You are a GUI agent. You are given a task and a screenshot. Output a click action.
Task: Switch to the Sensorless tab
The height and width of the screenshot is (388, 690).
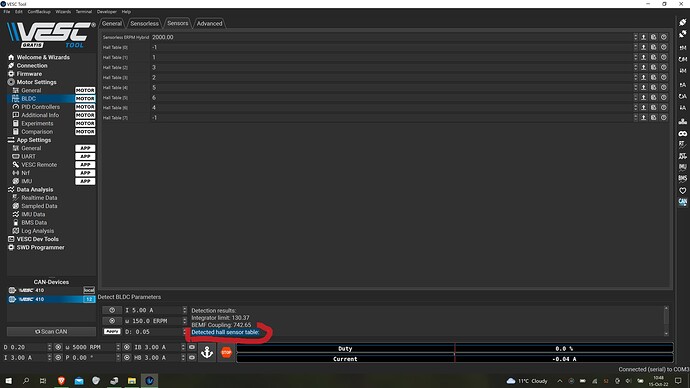coord(144,24)
